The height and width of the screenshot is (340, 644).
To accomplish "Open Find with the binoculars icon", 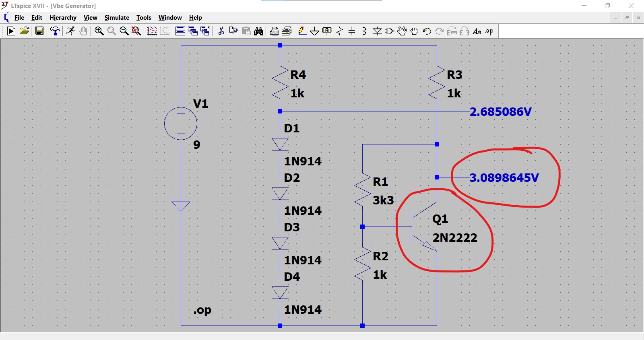I will [259, 31].
